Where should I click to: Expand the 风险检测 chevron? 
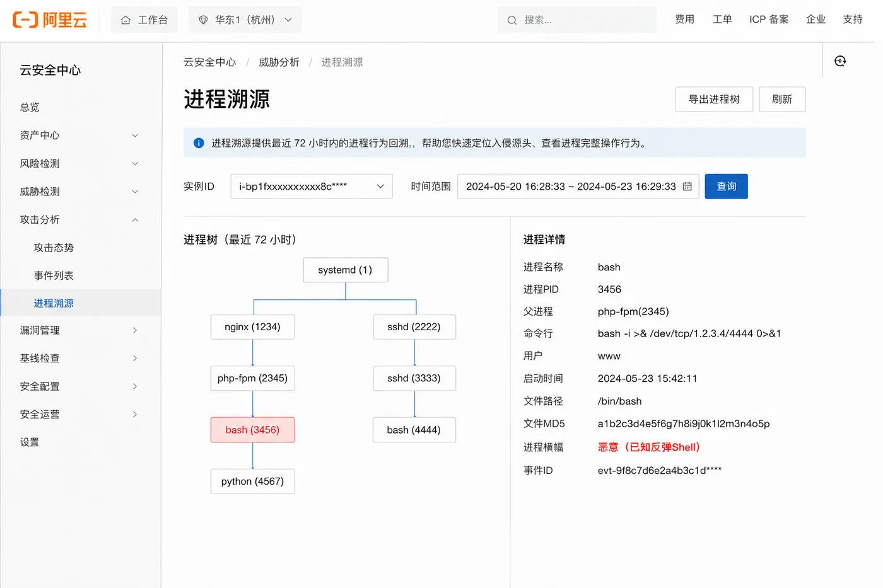point(135,164)
